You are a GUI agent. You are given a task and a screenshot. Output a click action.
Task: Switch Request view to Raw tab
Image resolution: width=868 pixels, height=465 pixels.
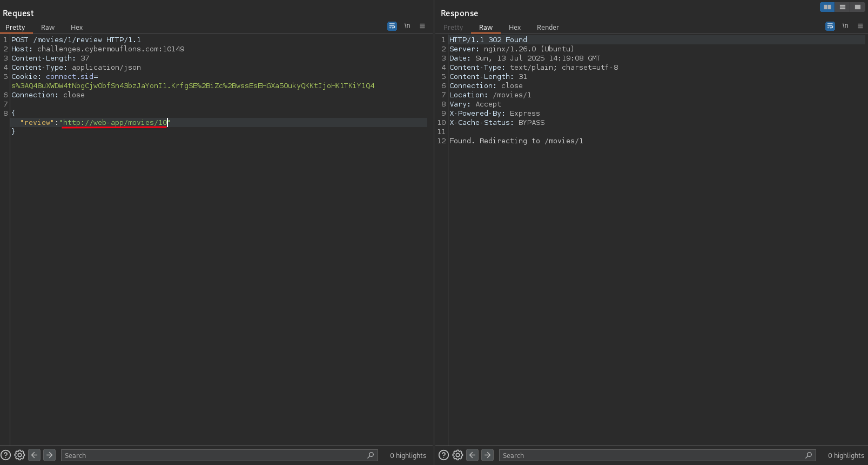(48, 28)
